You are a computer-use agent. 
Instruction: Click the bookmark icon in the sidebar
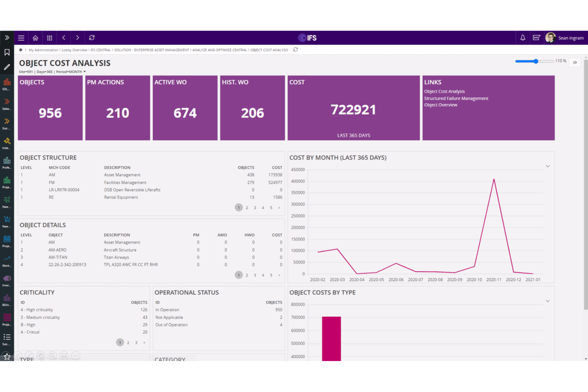coord(7,52)
